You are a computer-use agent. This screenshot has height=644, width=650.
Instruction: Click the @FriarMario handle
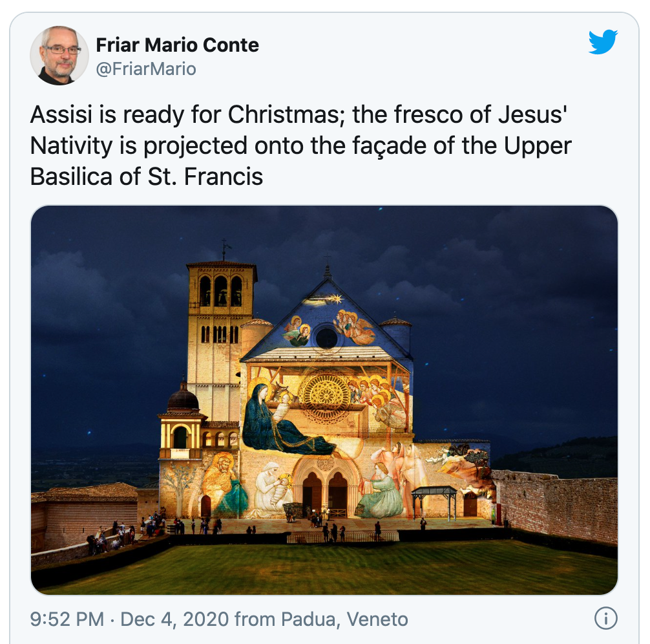[145, 69]
